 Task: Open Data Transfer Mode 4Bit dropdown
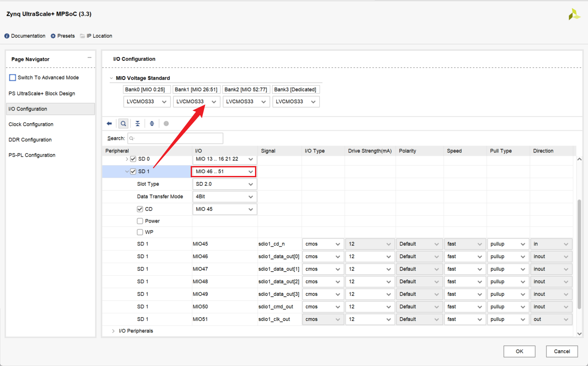pyautogui.click(x=225, y=196)
